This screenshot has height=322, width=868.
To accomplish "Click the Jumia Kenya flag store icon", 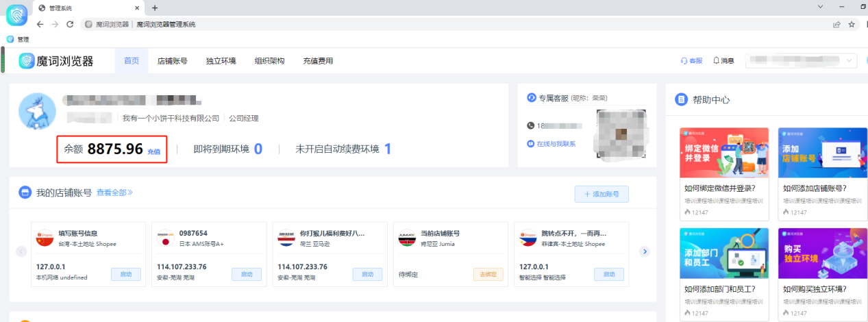I will (407, 238).
